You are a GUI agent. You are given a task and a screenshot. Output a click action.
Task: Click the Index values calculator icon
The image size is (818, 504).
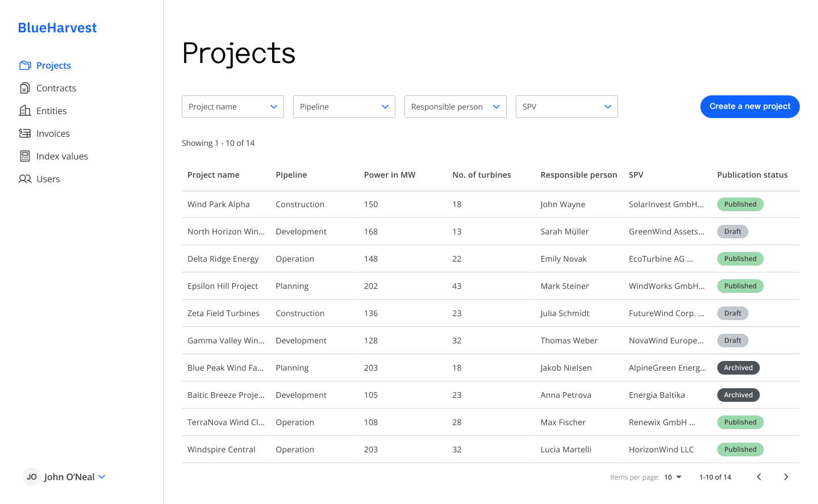[25, 156]
